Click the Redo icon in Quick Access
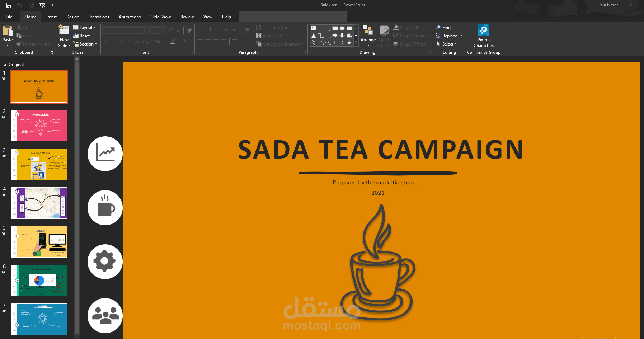This screenshot has height=339, width=644. [32, 5]
